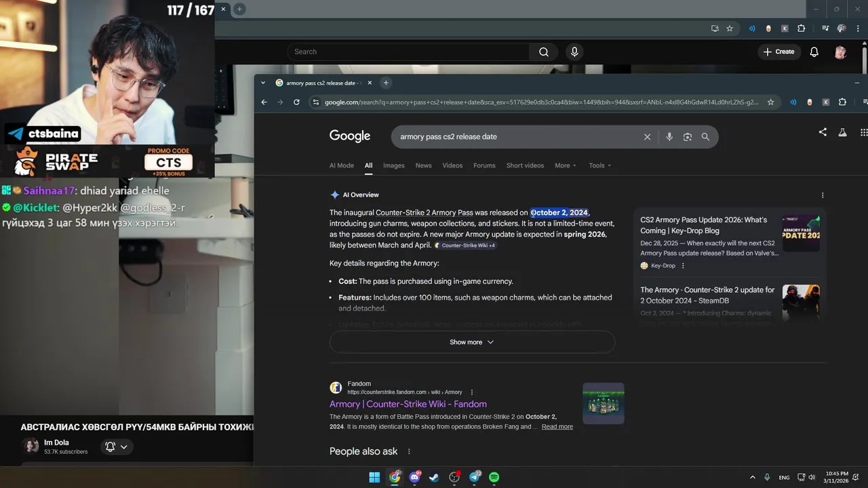View site information icon beside google.com URL
The width and height of the screenshot is (868, 488).
(x=315, y=102)
